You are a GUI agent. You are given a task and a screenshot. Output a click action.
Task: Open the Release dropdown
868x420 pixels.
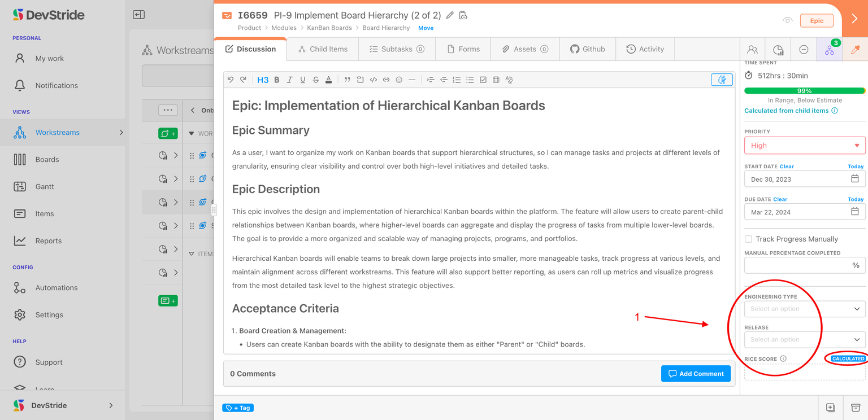(804, 339)
